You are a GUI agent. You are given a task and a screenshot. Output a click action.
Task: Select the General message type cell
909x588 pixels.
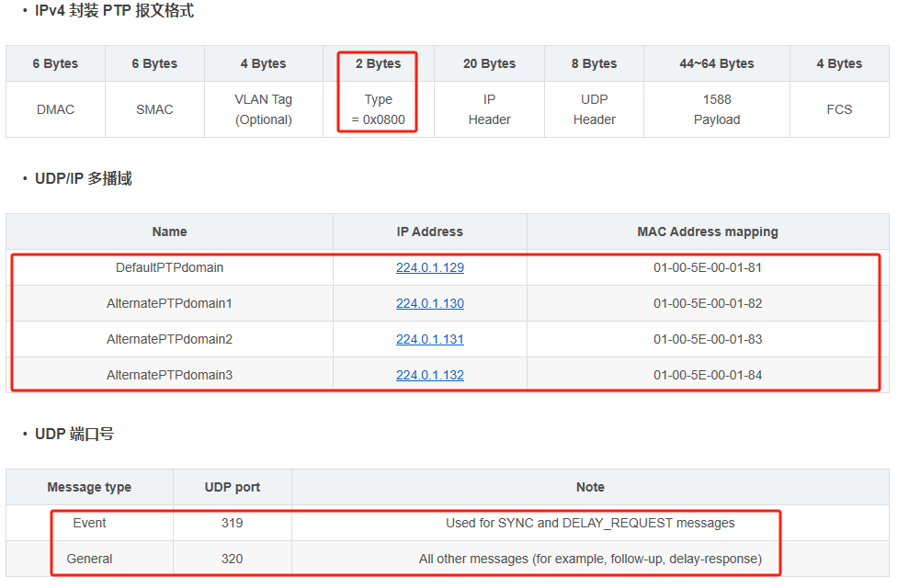coord(89,559)
